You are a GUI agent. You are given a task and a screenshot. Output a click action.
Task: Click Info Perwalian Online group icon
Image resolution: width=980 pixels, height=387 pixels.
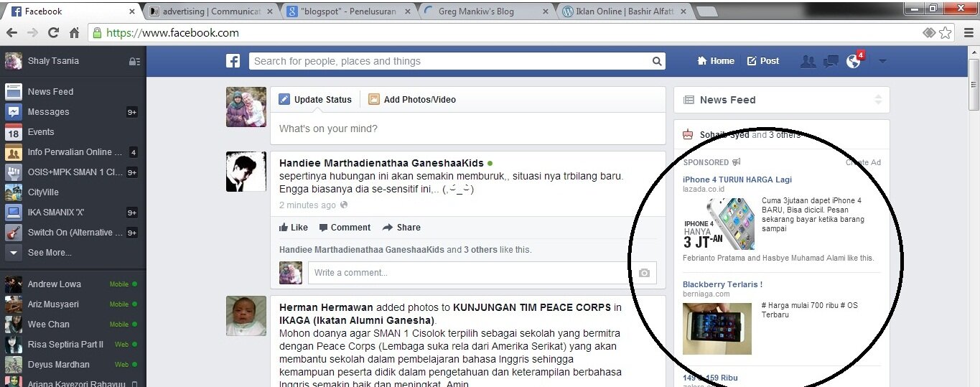point(14,151)
